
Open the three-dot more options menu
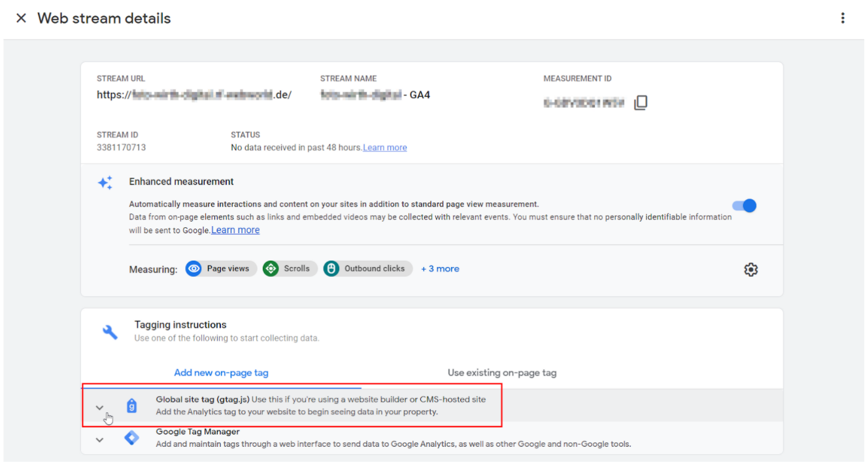[843, 18]
